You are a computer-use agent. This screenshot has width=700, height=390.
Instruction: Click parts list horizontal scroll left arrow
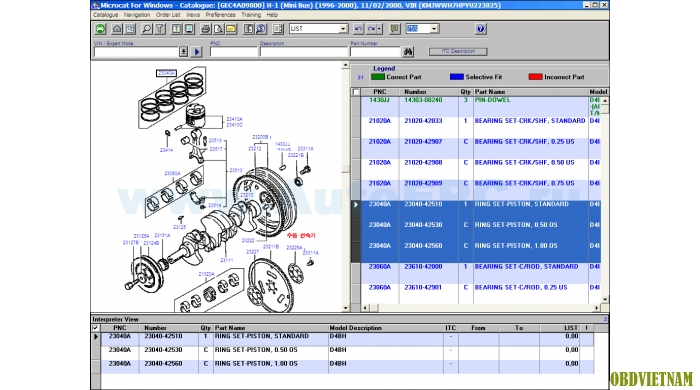pos(365,308)
